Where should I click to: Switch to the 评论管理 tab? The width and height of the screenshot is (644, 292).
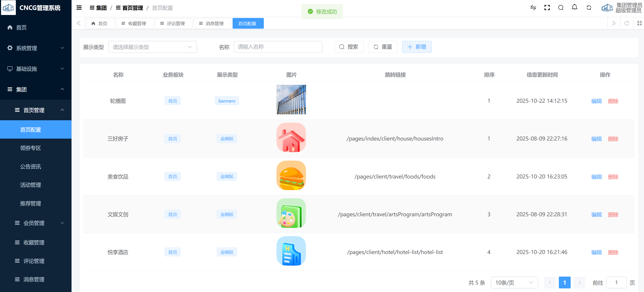point(173,23)
